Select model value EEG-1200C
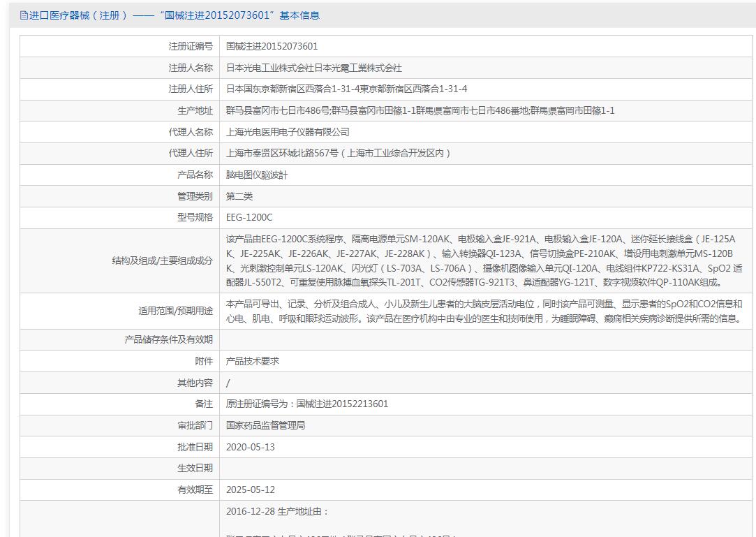 (x=249, y=217)
